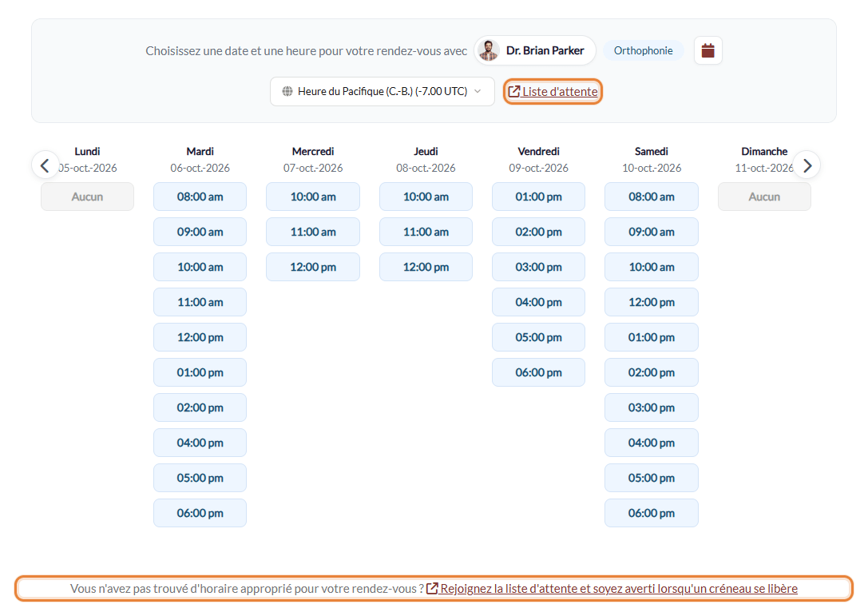Book Samedi 08:00 am slot
868x616 pixels.
[652, 197]
